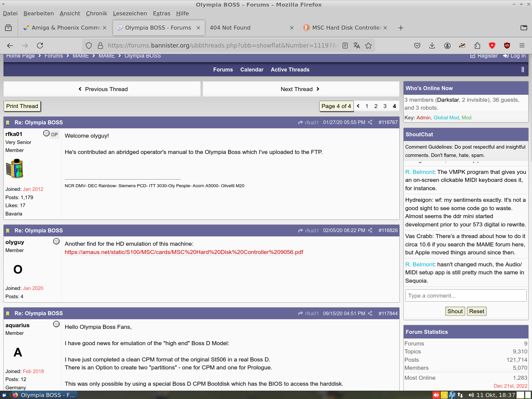The image size is (532, 399).
Task: Click clock 11 Okt, 18:37 in panel
Action: tap(496, 395)
